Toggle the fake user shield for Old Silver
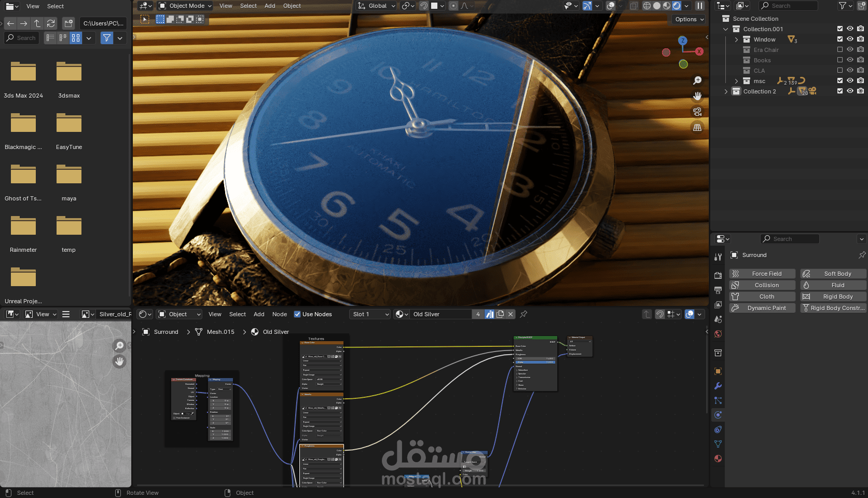This screenshot has width=868, height=498. [x=490, y=314]
